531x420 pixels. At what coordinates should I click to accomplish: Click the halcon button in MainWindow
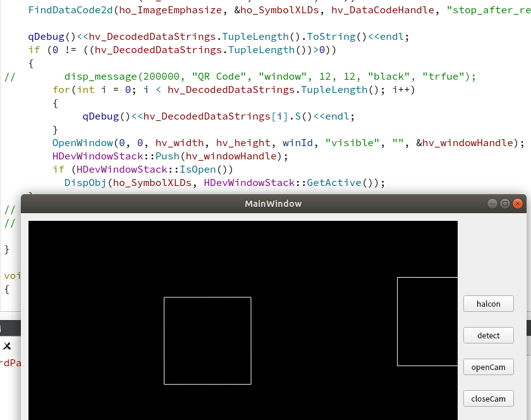[488, 304]
